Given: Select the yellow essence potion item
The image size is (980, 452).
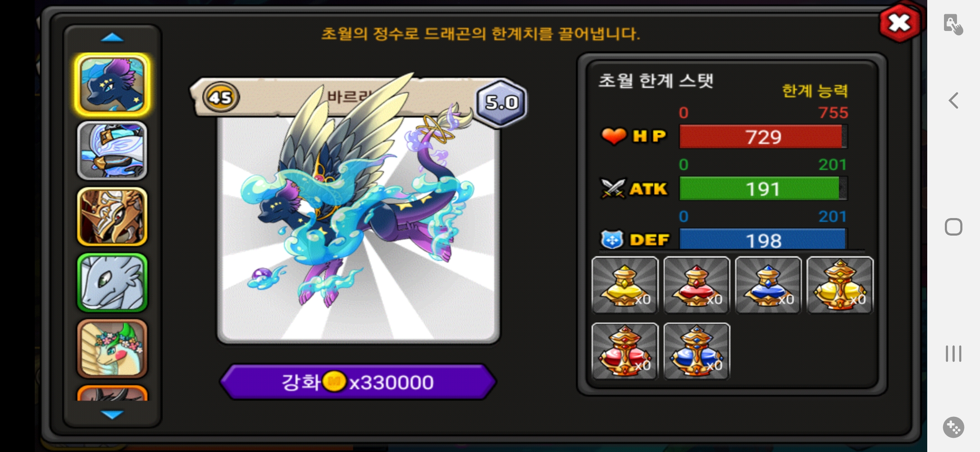Looking at the screenshot, I should [x=625, y=285].
